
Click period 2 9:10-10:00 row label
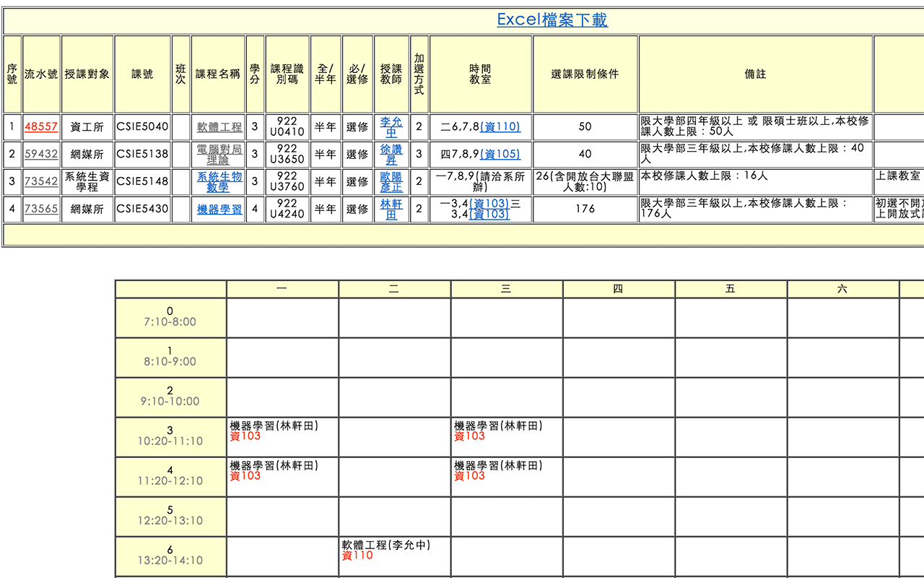(x=170, y=397)
